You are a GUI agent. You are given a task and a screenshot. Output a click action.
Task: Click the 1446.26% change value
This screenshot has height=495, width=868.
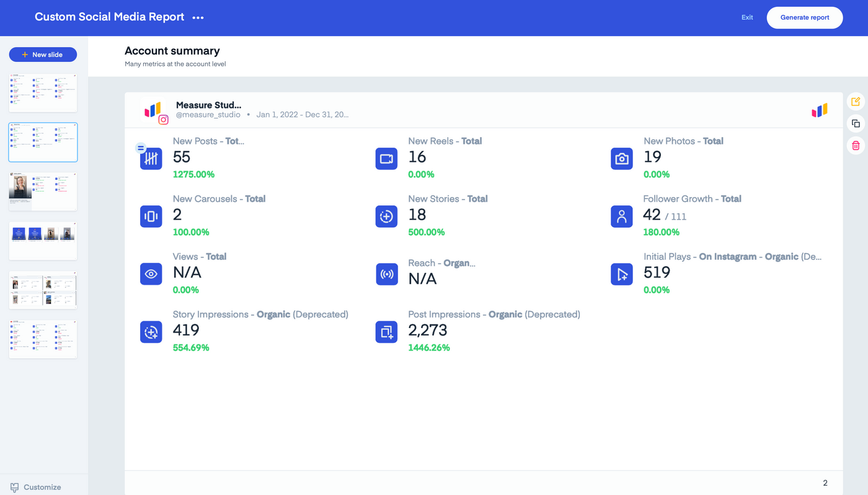429,348
